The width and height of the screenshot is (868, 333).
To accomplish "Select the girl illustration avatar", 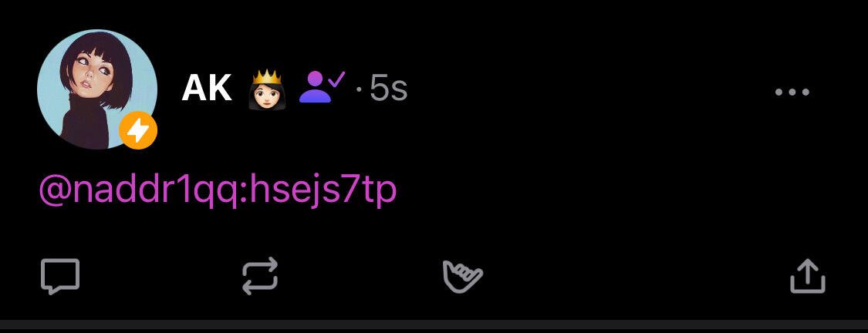I will click(97, 89).
